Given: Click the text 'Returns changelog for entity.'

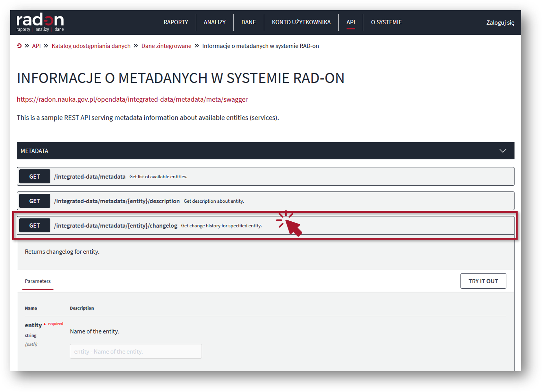Looking at the screenshot, I should coord(62,251).
